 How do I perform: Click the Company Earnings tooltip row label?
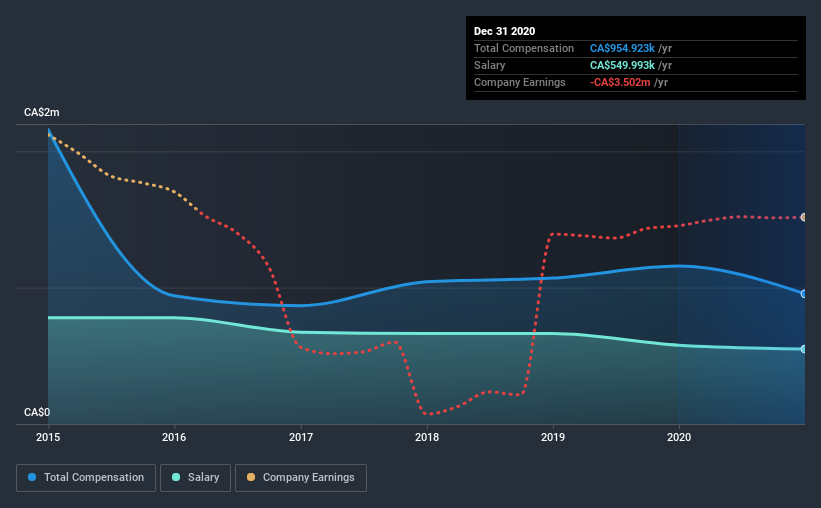point(519,82)
